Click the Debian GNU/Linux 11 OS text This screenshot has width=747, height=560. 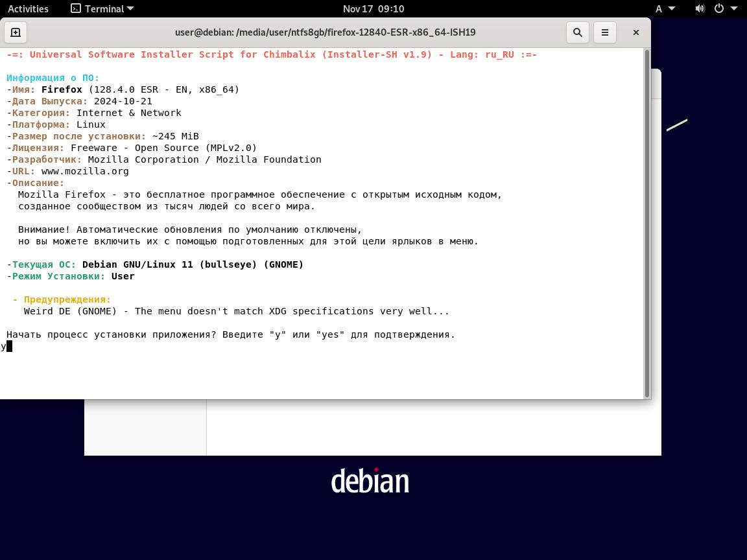tap(193, 264)
